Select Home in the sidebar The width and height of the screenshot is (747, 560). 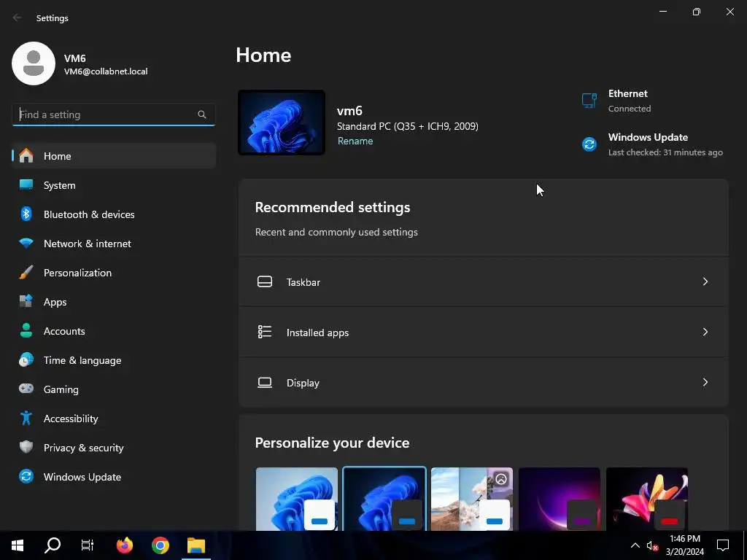[x=114, y=156]
